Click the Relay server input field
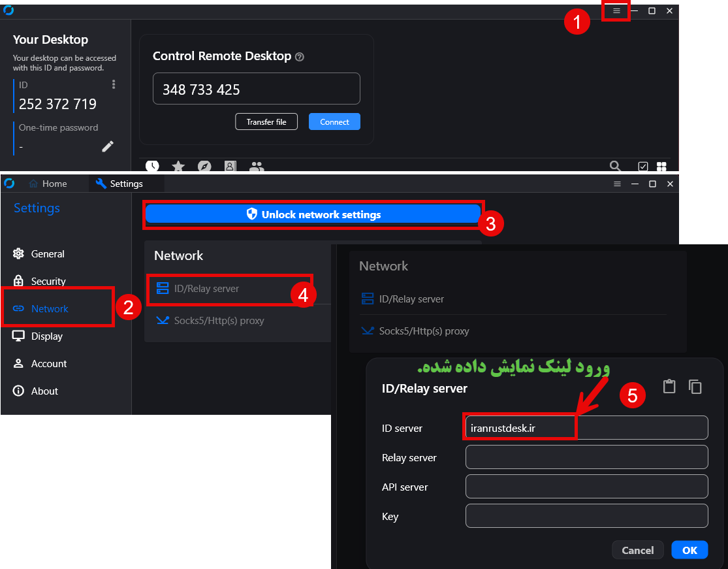Screen dimensions: 728x569 586,457
